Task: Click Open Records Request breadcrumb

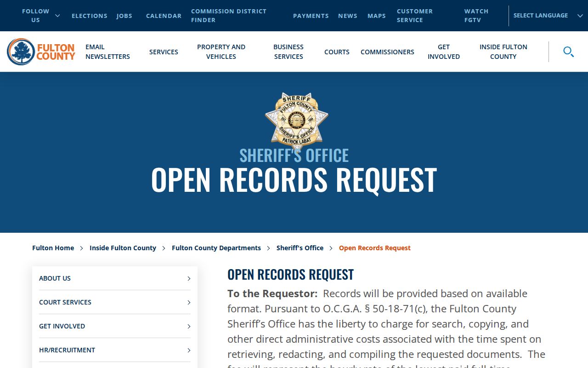Action: click(375, 248)
